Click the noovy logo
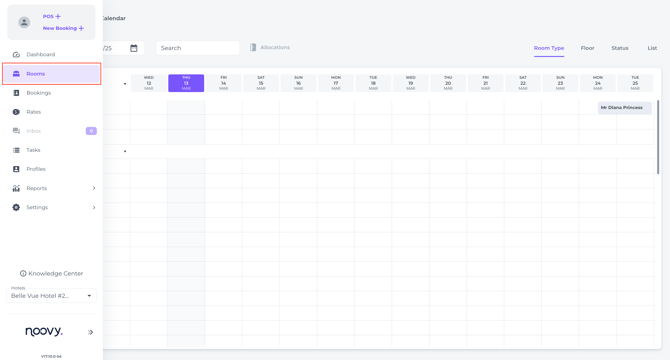Screen dimensions: 670x360 point(44,331)
